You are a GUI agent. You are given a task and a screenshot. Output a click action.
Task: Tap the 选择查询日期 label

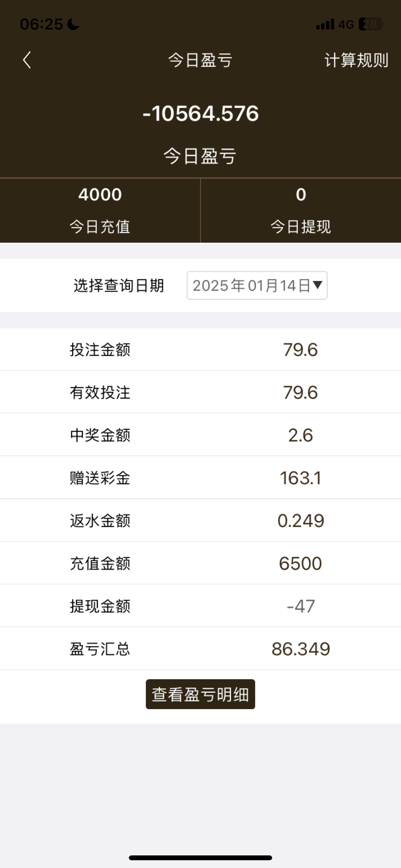point(119,285)
